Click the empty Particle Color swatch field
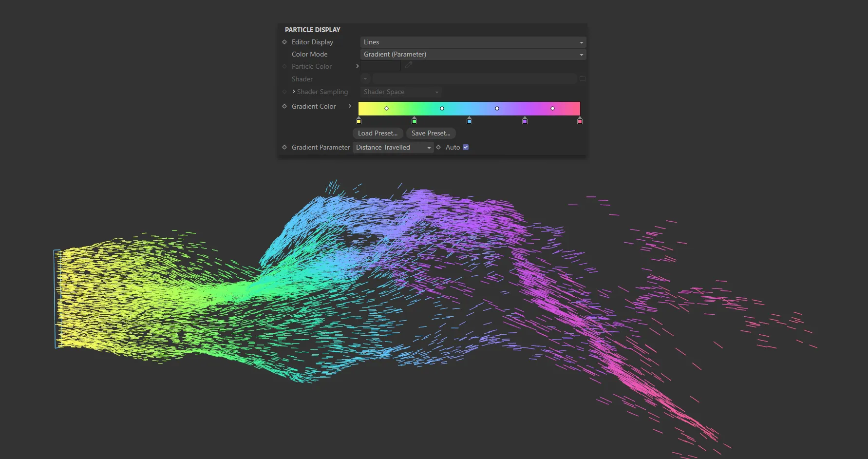Screen dimensions: 868x459 (x=380, y=66)
